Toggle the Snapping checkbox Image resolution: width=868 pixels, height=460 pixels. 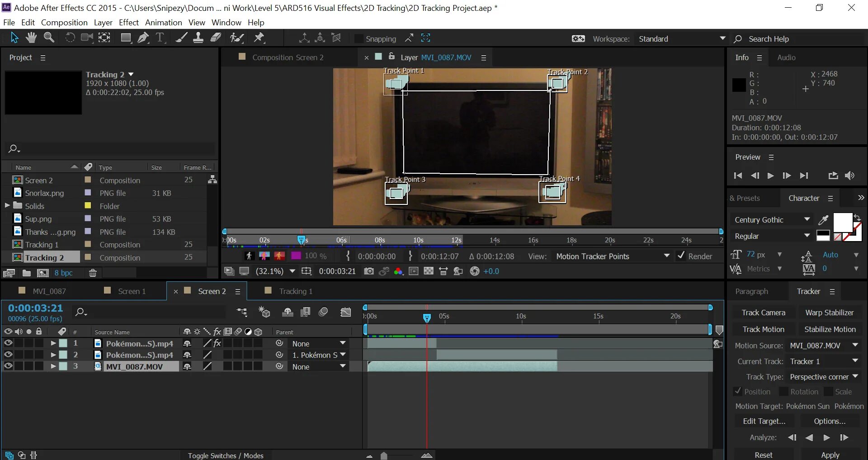359,39
